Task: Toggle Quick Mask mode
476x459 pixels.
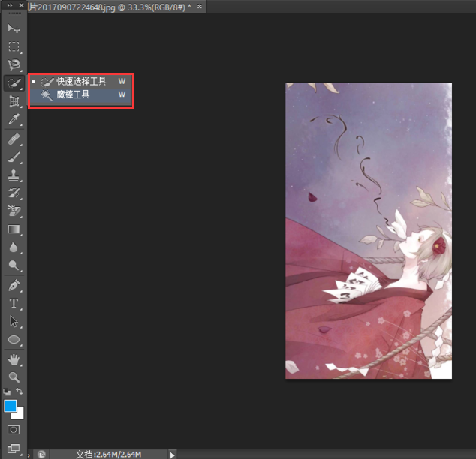Action: [x=14, y=430]
